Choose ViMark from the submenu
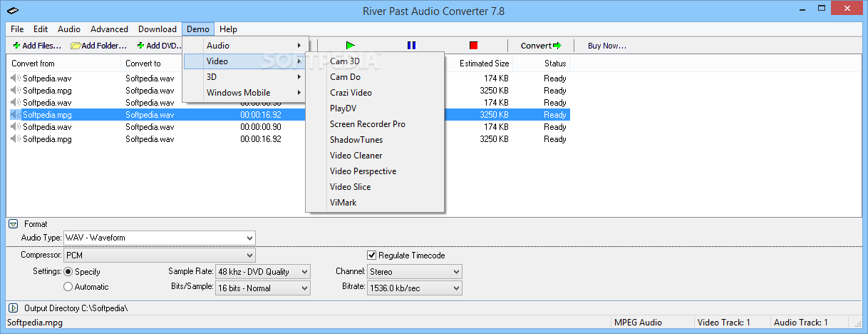Image resolution: width=868 pixels, height=334 pixels. [375, 203]
